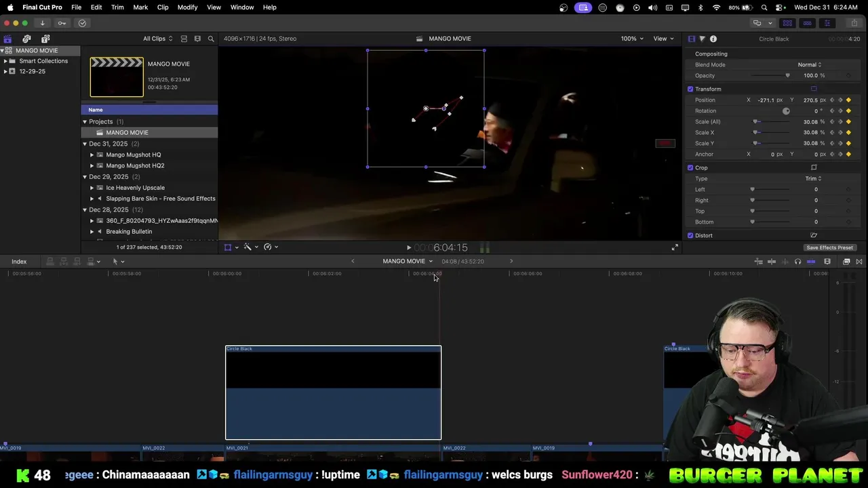Show Crop onscreen controls in inspector
This screenshot has width=868, height=488.
(x=814, y=167)
